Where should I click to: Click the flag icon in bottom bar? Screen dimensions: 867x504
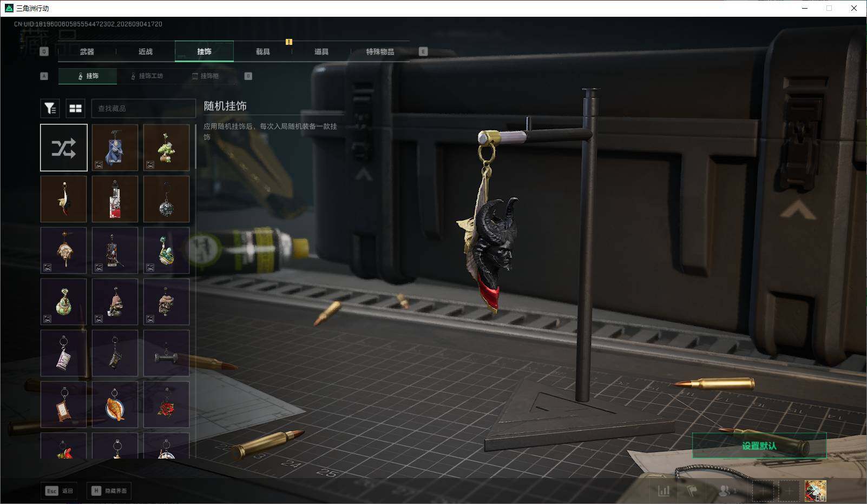(692, 490)
